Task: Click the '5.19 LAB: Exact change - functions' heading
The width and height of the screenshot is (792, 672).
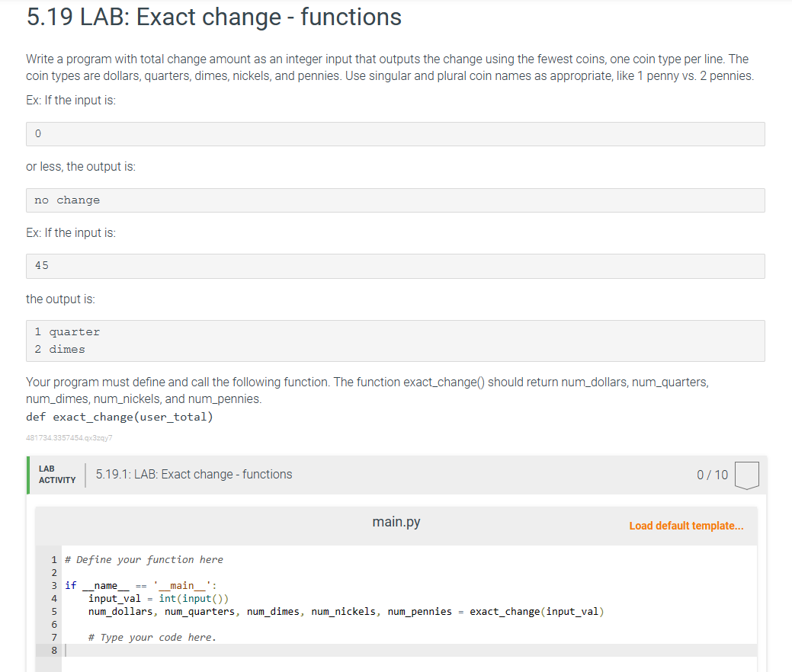Action: click(214, 17)
